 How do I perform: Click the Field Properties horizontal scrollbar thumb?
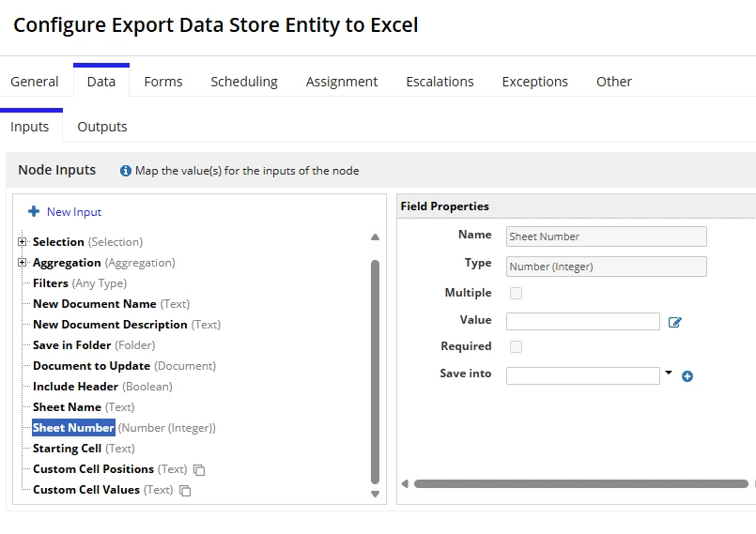(x=581, y=483)
